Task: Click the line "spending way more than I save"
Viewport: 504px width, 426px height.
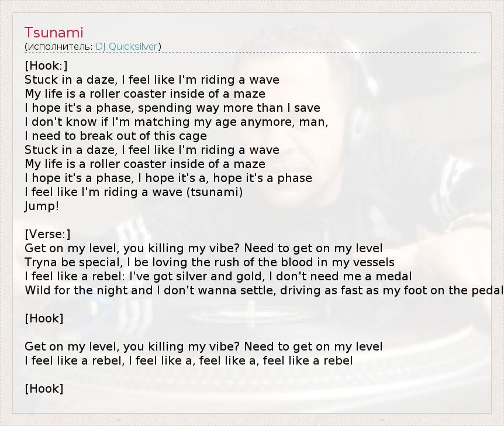Action: click(x=172, y=108)
